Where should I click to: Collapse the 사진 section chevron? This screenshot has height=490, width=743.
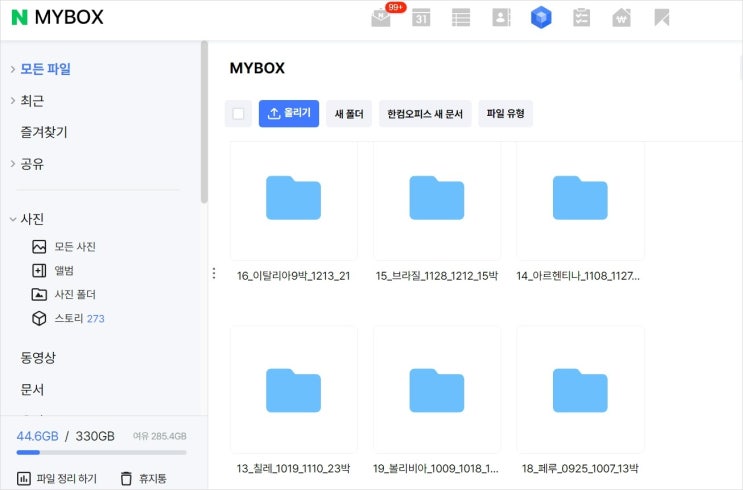(x=13, y=219)
